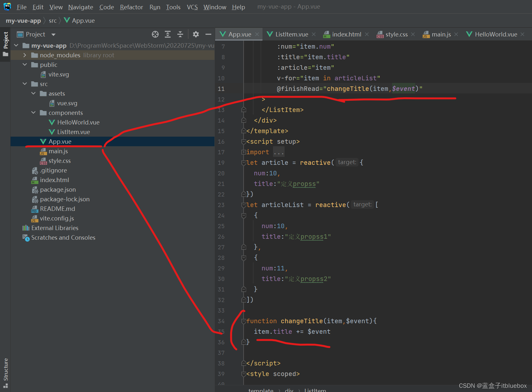Close the style.css editor tab
The width and height of the screenshot is (532, 392).
[413, 34]
